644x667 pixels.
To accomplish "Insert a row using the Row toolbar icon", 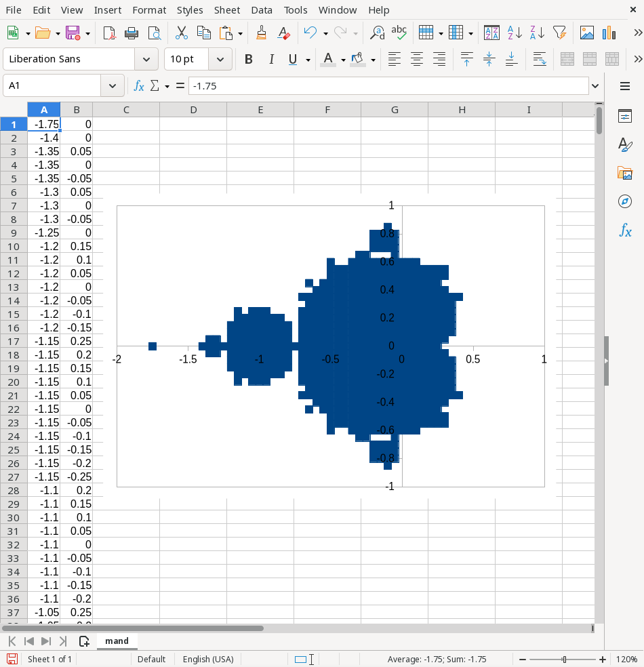I will pyautogui.click(x=426, y=33).
